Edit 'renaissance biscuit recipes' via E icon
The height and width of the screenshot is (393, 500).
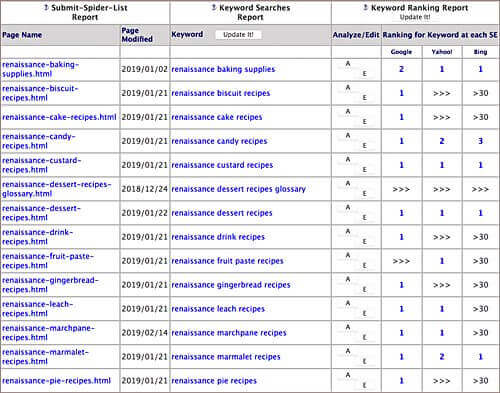[364, 98]
